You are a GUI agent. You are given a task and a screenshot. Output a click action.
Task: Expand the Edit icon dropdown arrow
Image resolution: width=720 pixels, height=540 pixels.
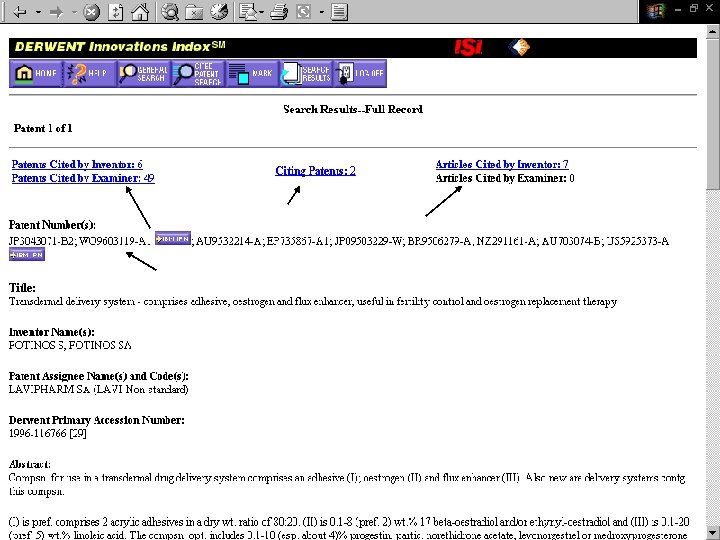pyautogui.click(x=321, y=12)
